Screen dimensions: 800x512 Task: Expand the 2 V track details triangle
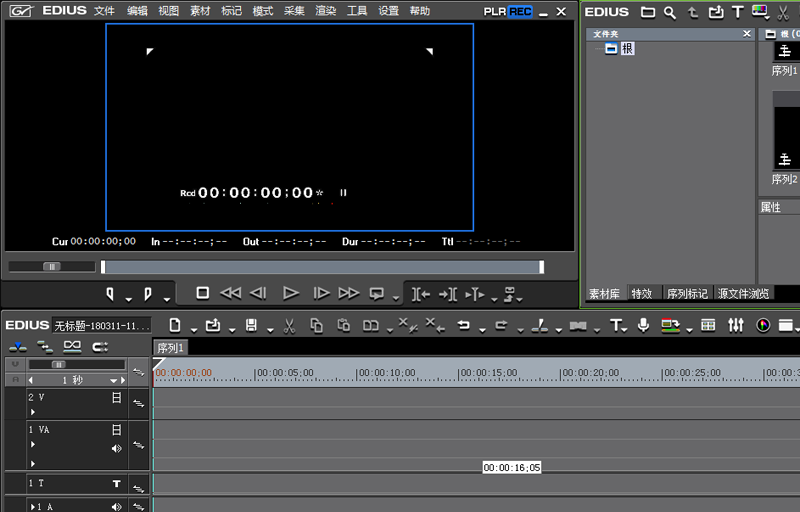[32, 411]
